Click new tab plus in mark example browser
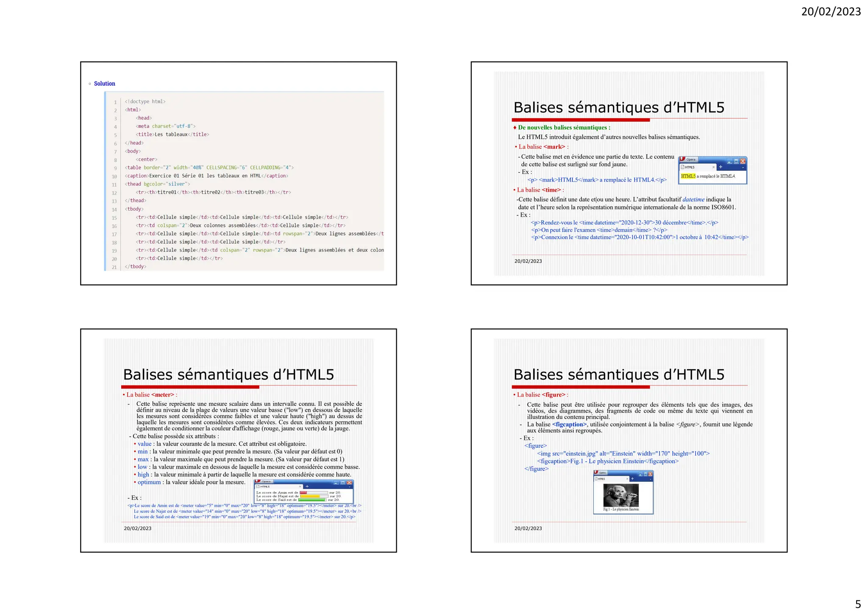868x614 pixels. point(721,167)
